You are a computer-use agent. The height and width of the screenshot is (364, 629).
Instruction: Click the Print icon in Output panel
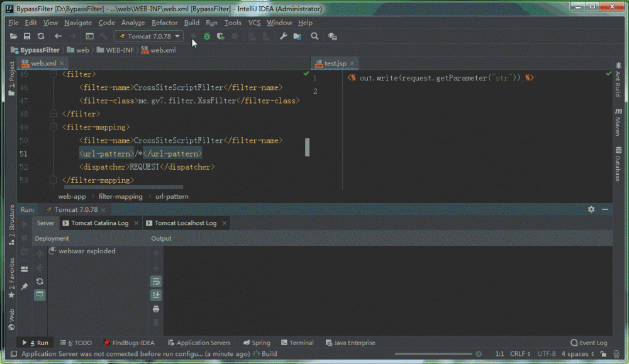pyautogui.click(x=156, y=309)
